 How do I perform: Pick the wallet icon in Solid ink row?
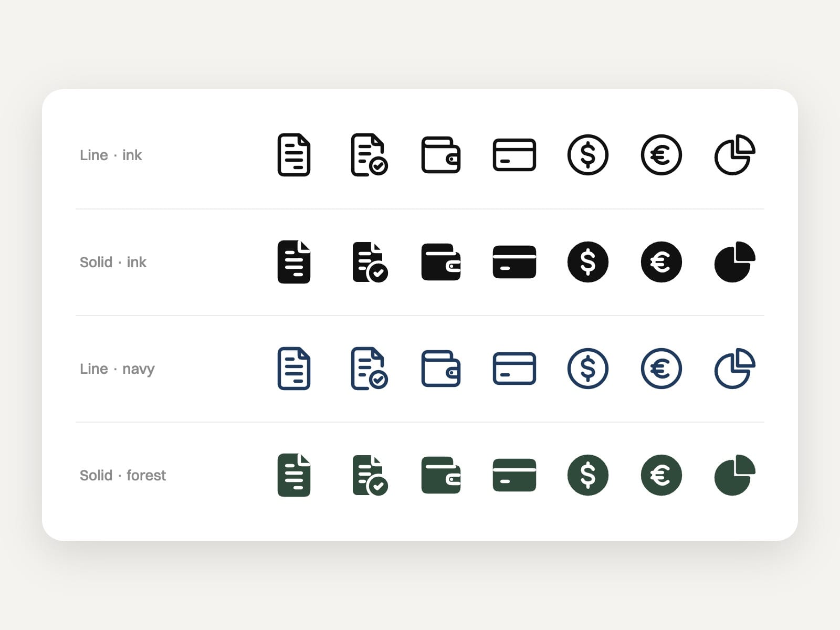pyautogui.click(x=441, y=262)
